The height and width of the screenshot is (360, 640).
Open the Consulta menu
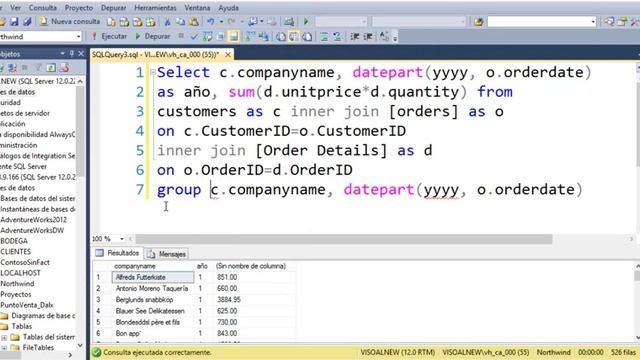pos(43,8)
